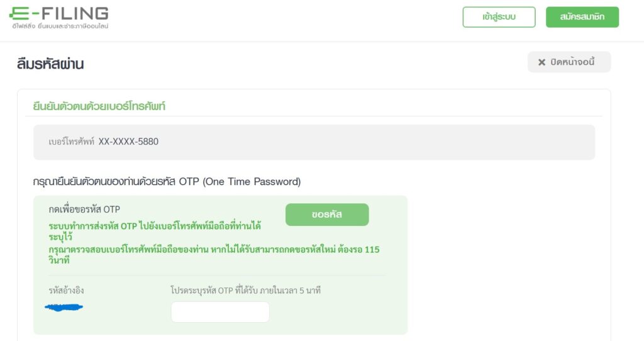This screenshot has width=644, height=341.
Task: Click the กดเพื่อขอรหัส OTP label
Action: [x=84, y=210]
